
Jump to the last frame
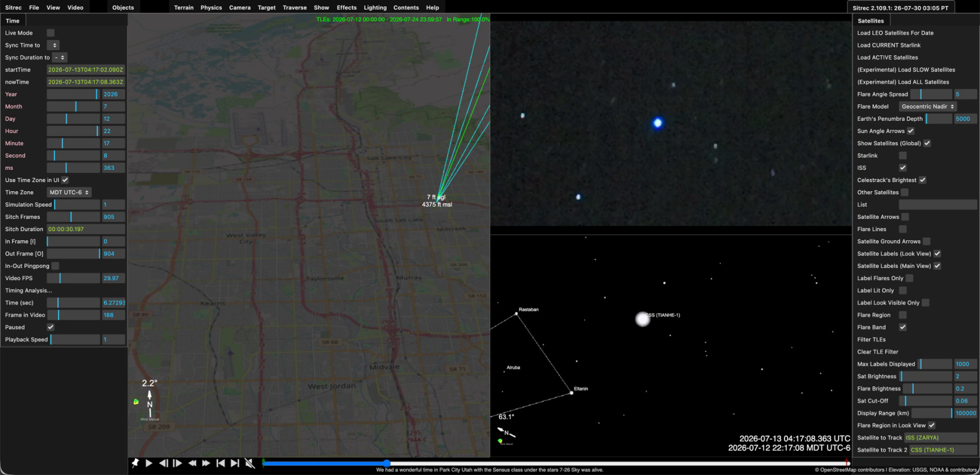[235, 463]
